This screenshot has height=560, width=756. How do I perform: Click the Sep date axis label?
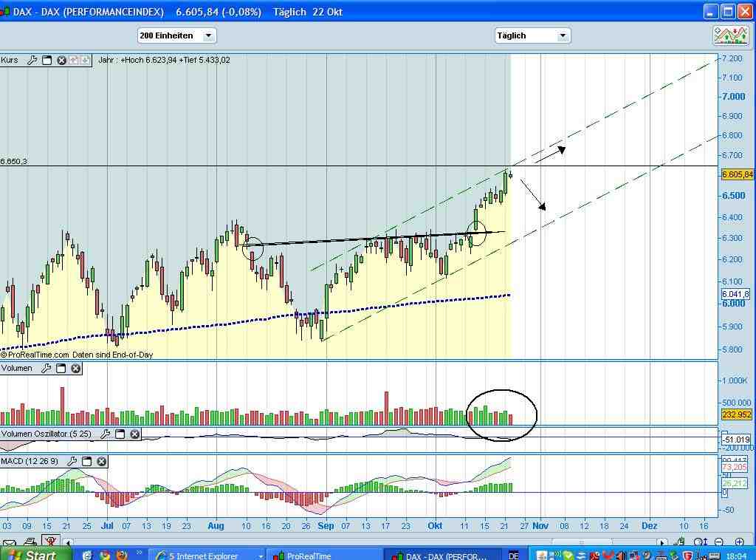tap(326, 526)
